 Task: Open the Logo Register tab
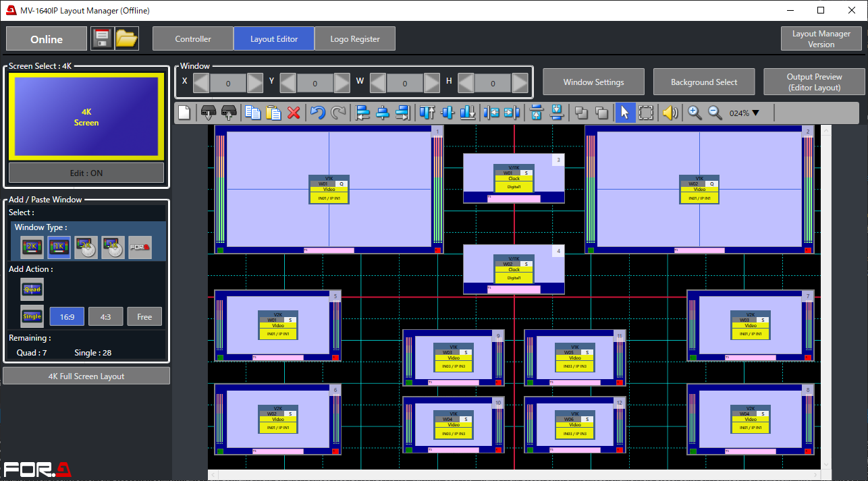[354, 39]
